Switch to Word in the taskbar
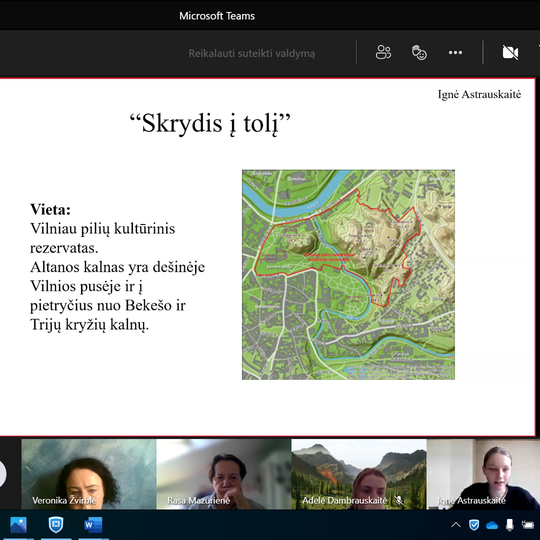 tap(93, 525)
